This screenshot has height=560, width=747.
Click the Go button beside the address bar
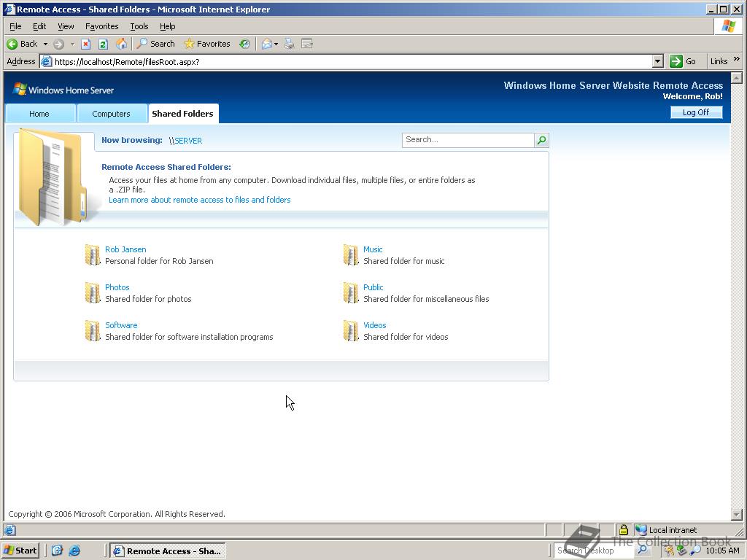pyautogui.click(x=683, y=61)
